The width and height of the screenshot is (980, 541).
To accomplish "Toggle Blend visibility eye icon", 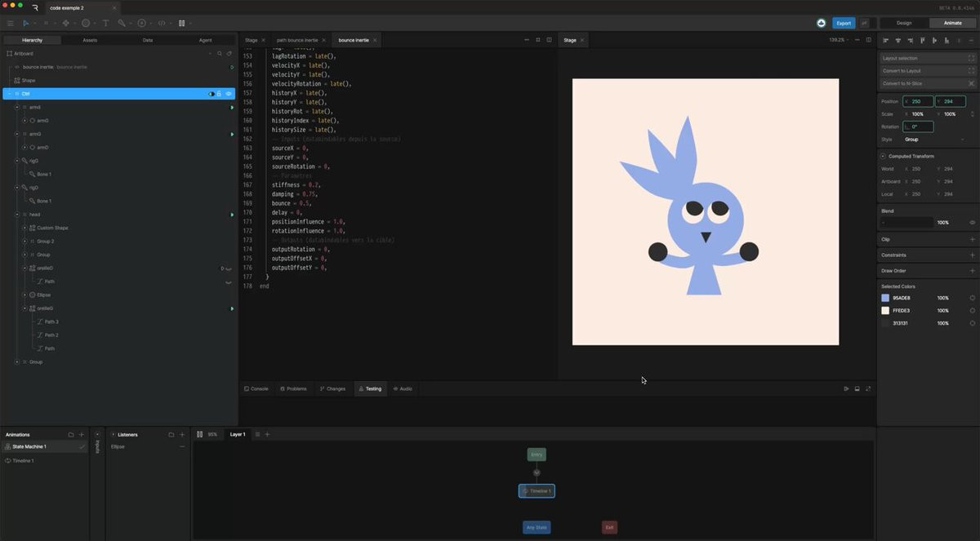I will pyautogui.click(x=972, y=222).
